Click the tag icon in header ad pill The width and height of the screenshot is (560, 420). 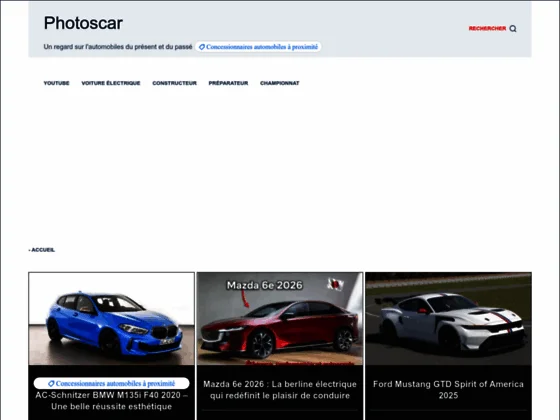pos(201,47)
